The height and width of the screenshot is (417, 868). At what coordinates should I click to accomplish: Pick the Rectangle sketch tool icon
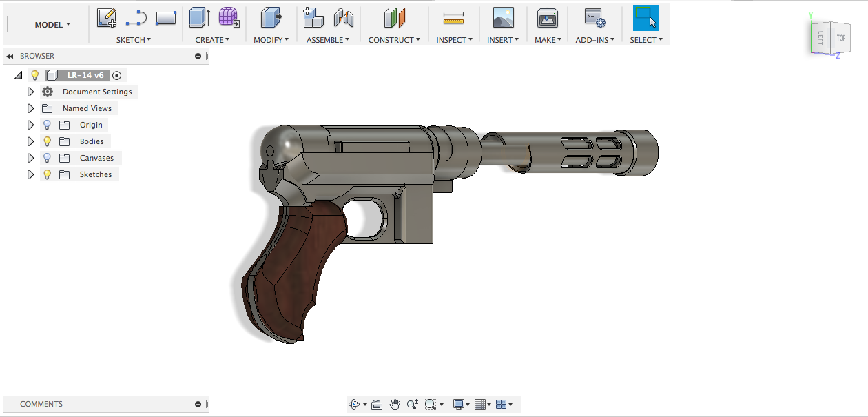(166, 17)
